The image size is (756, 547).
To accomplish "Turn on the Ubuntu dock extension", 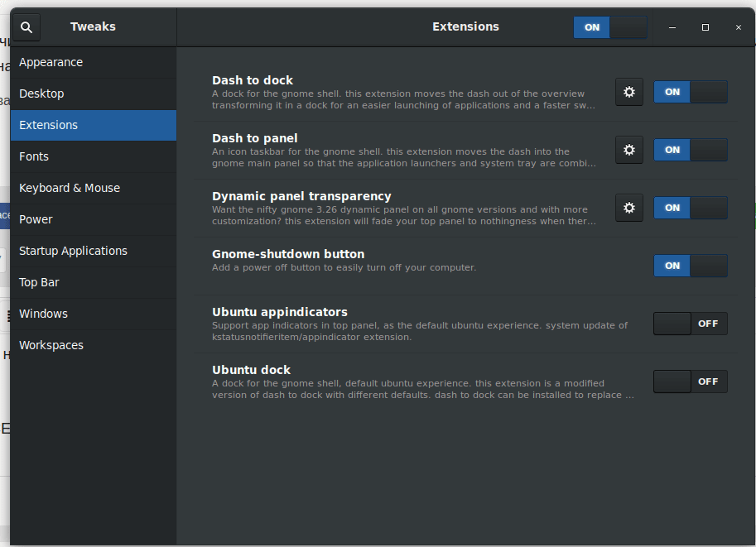I will (691, 381).
